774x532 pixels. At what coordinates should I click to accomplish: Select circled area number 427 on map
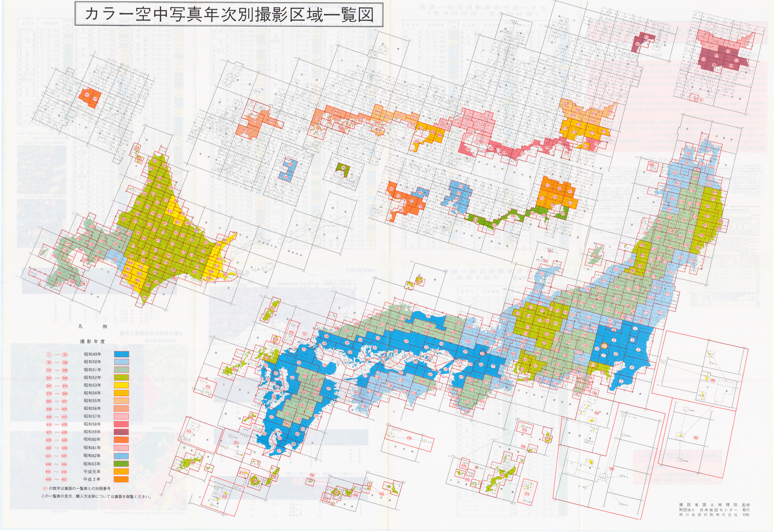tap(736, 61)
